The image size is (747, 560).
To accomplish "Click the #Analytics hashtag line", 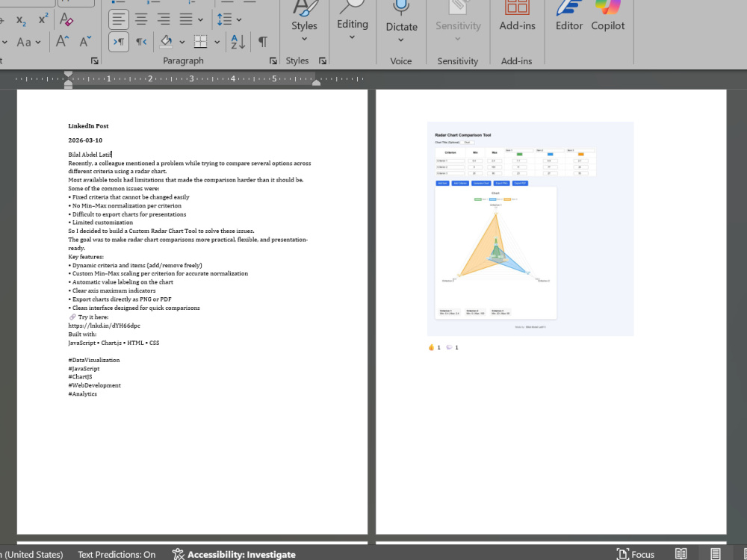I will click(82, 393).
